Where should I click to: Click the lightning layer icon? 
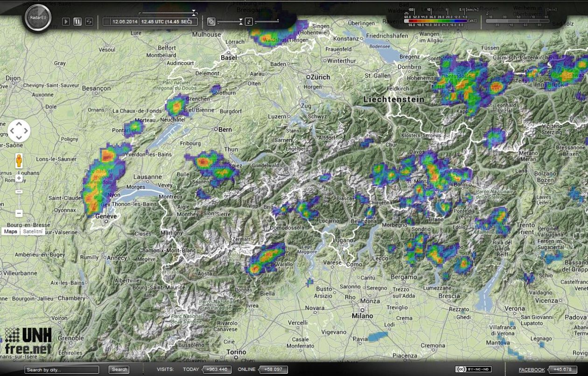249,21
